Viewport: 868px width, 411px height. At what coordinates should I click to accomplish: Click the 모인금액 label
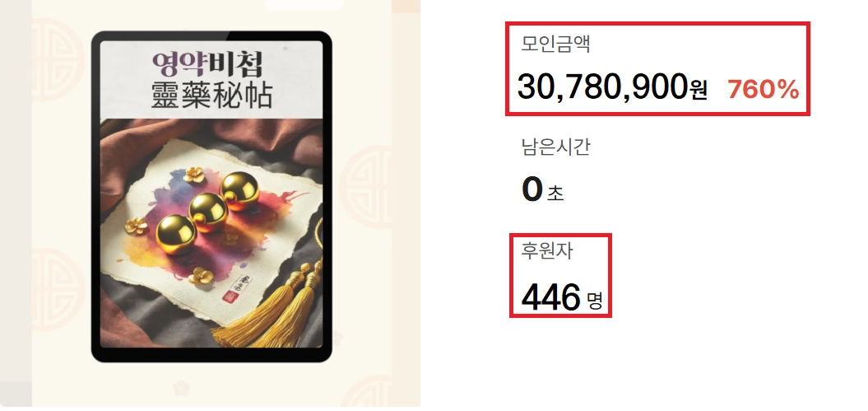tap(556, 44)
